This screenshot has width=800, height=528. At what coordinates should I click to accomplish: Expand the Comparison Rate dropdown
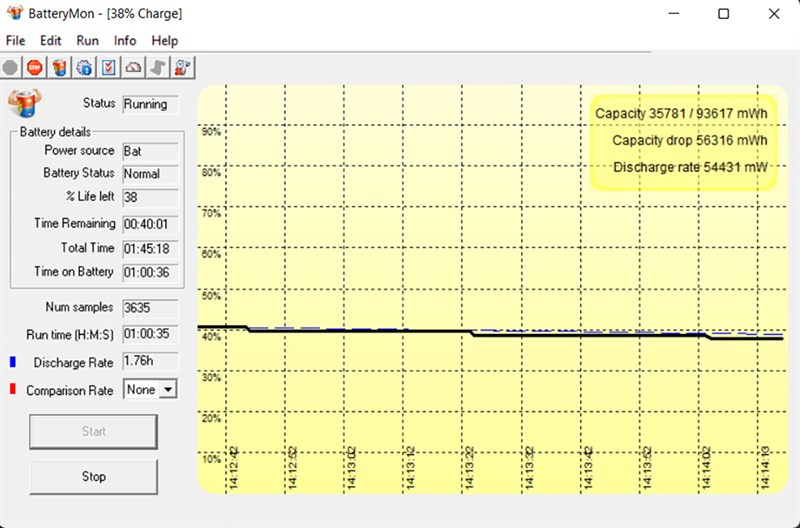click(168, 390)
